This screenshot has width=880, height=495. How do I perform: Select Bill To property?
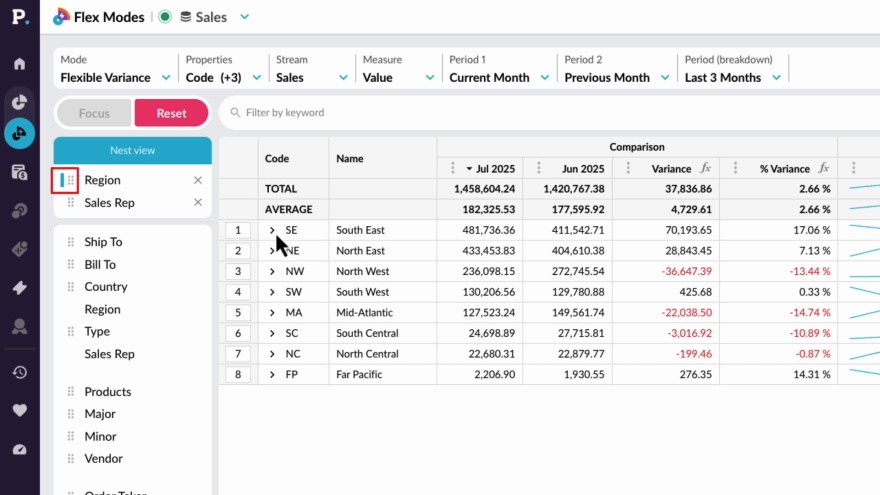coord(100,264)
